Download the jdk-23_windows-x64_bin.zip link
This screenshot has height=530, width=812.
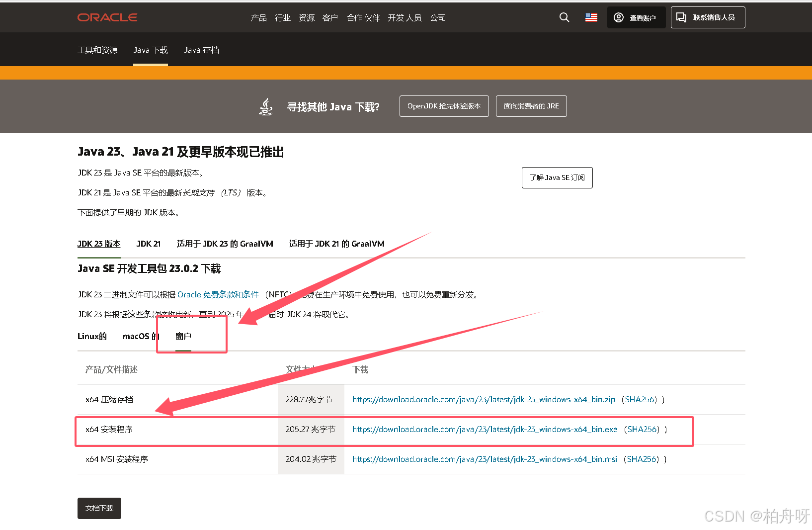(x=484, y=399)
